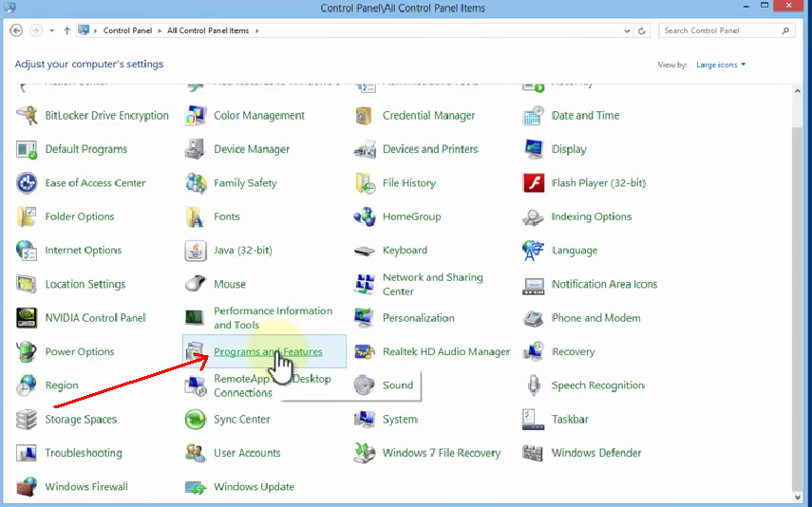Click the Location Settings link
The image size is (812, 507).
85,284
